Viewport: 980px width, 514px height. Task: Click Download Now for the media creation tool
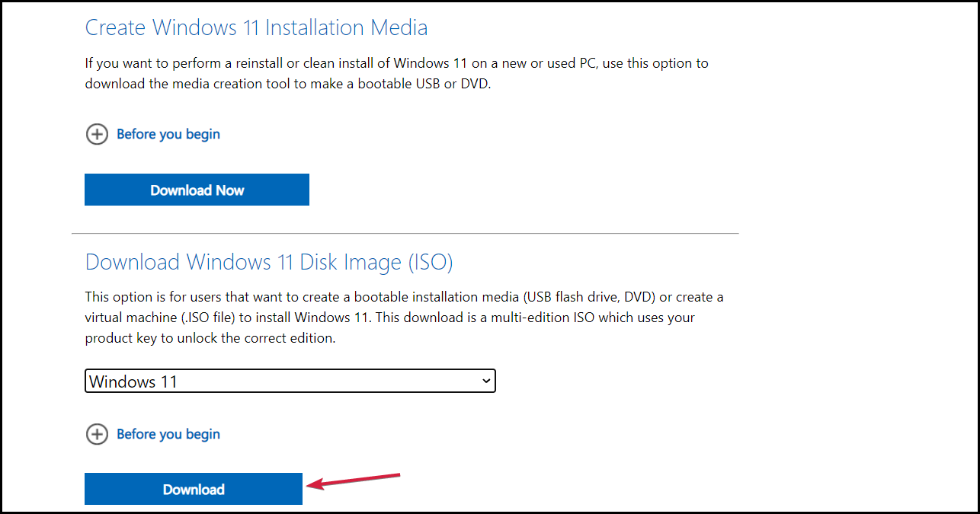(197, 189)
